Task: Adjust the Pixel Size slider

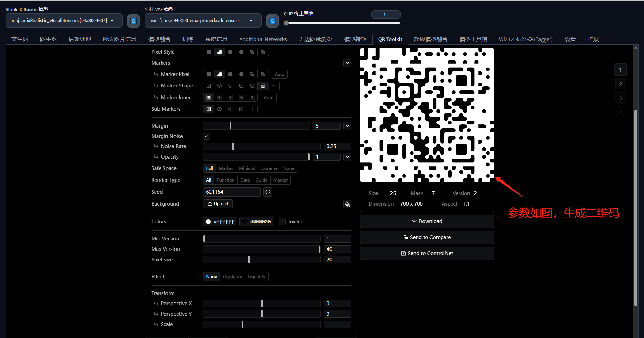Action: coord(262,260)
